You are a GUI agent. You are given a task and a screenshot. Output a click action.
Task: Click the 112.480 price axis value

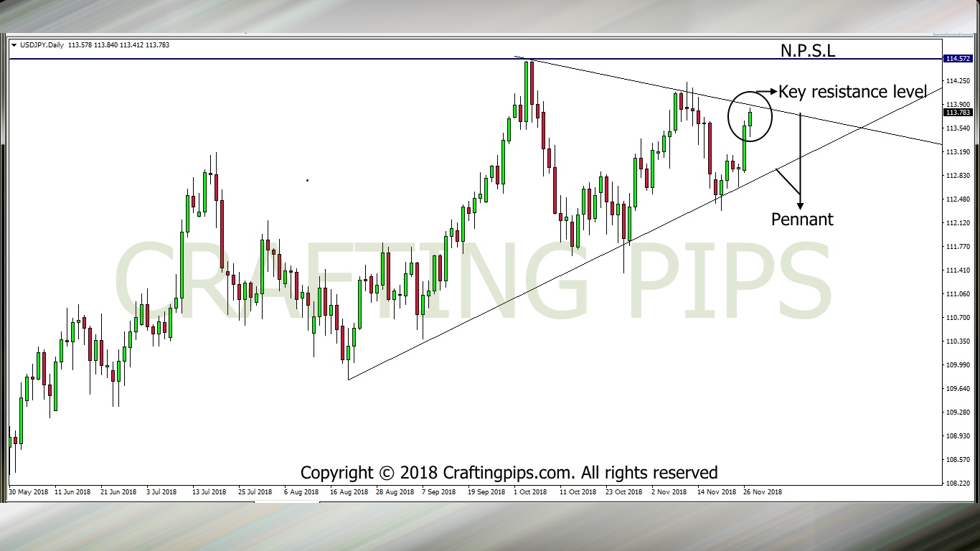pyautogui.click(x=958, y=199)
